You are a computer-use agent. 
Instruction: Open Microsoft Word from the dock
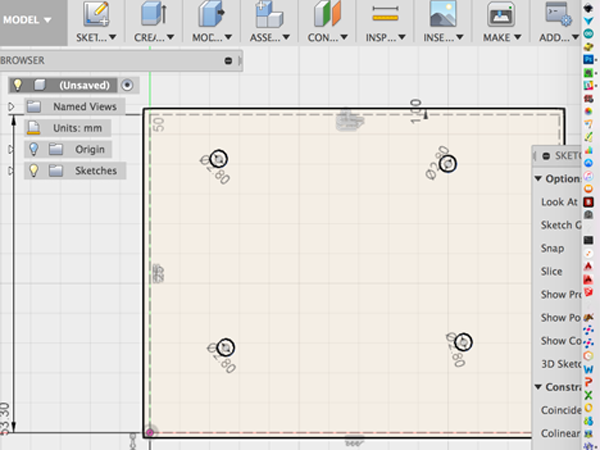click(589, 369)
